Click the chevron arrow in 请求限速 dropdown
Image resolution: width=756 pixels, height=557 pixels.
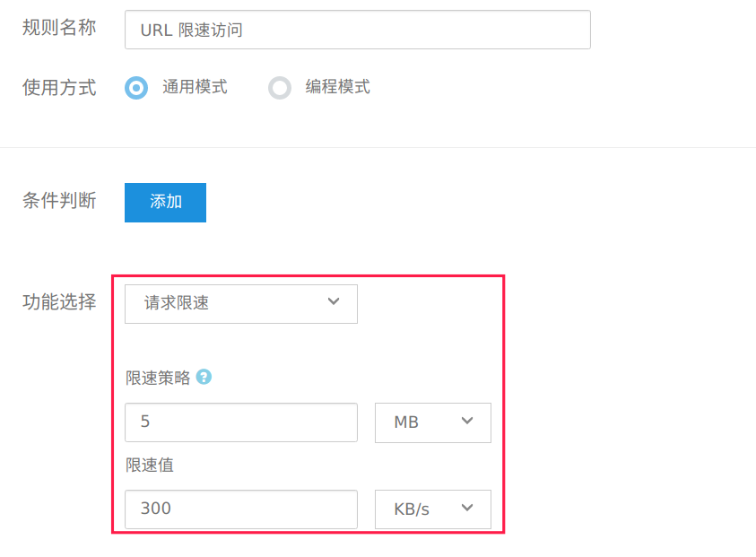(x=334, y=302)
